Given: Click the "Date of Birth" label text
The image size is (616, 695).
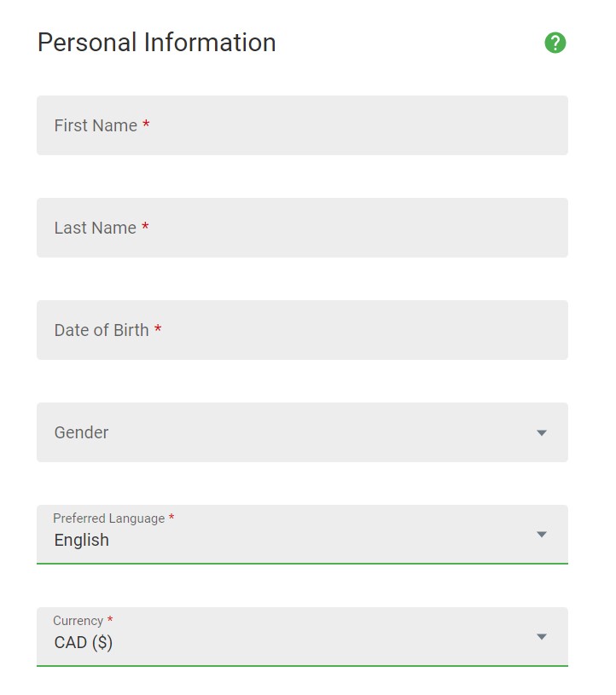Looking at the screenshot, I should 102,330.
